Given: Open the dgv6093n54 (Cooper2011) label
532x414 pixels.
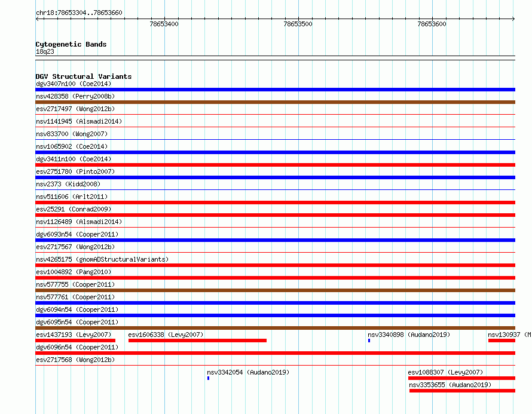Looking at the screenshot, I should click(x=77, y=234).
